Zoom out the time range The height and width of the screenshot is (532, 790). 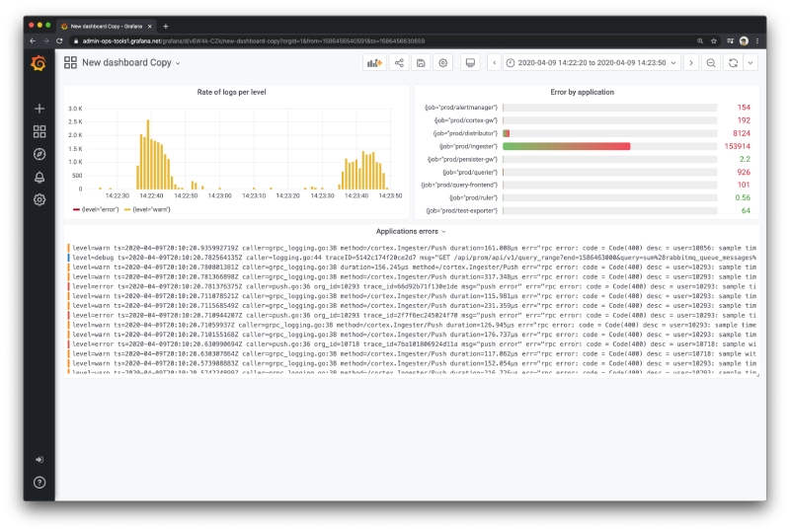tap(711, 63)
